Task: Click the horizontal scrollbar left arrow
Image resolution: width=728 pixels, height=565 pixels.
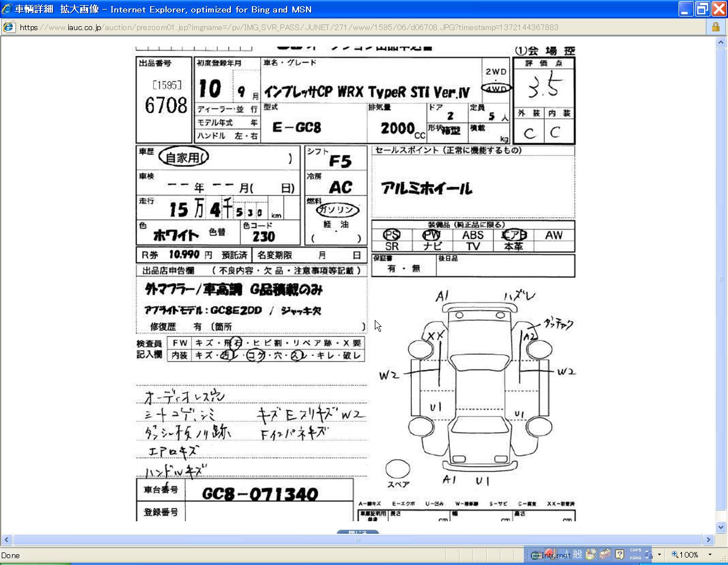Action: coord(7,540)
